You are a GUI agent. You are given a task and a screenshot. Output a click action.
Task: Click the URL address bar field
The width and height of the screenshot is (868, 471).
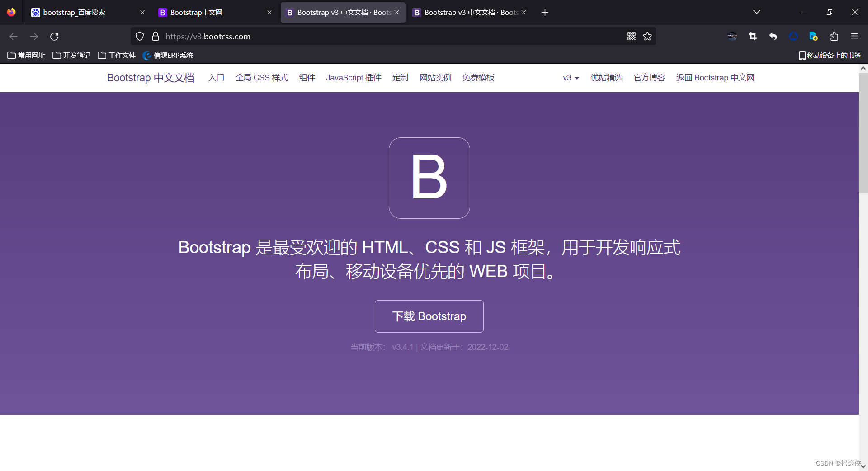393,36
